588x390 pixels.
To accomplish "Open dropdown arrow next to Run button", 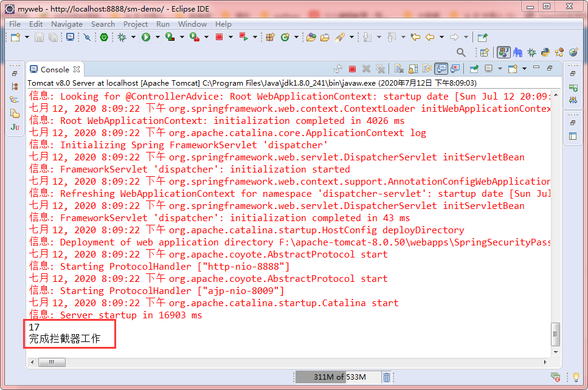I will tap(157, 37).
